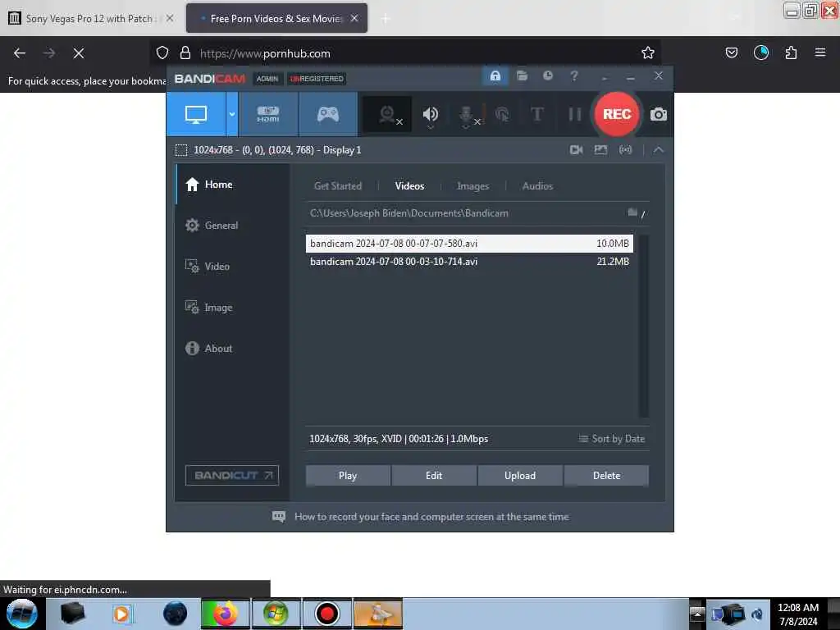Image resolution: width=840 pixels, height=630 pixels.
Task: Collapse Bandicam panel with chevron up
Action: pos(659,150)
